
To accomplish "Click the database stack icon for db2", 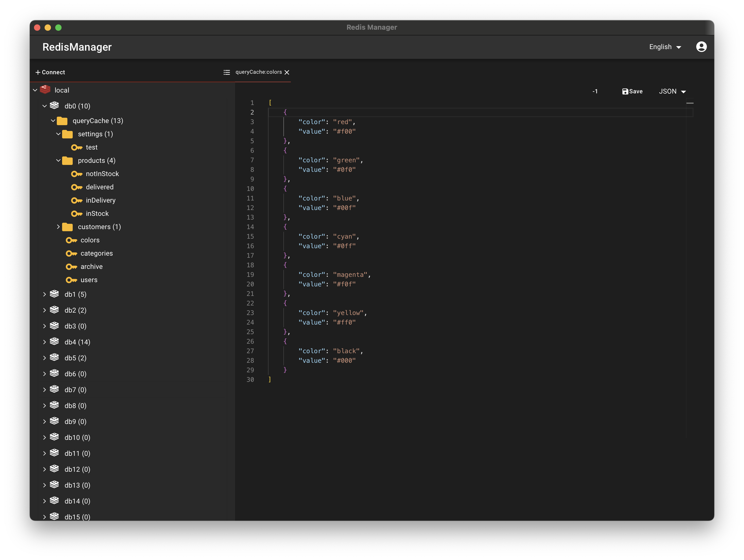I will click(x=54, y=310).
